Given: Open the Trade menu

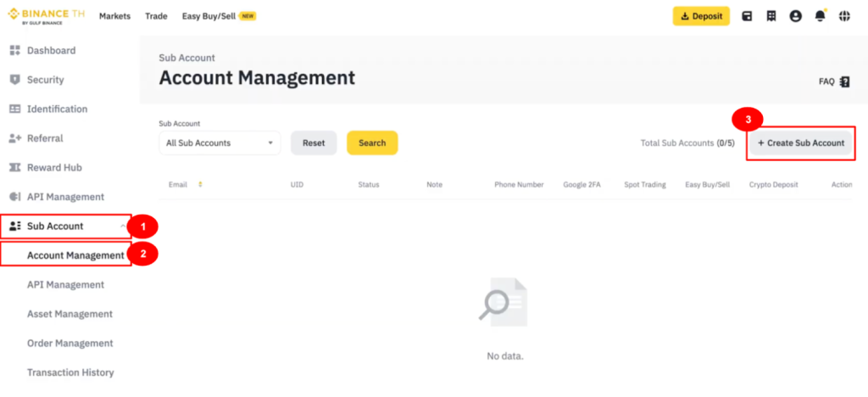Looking at the screenshot, I should pos(156,16).
